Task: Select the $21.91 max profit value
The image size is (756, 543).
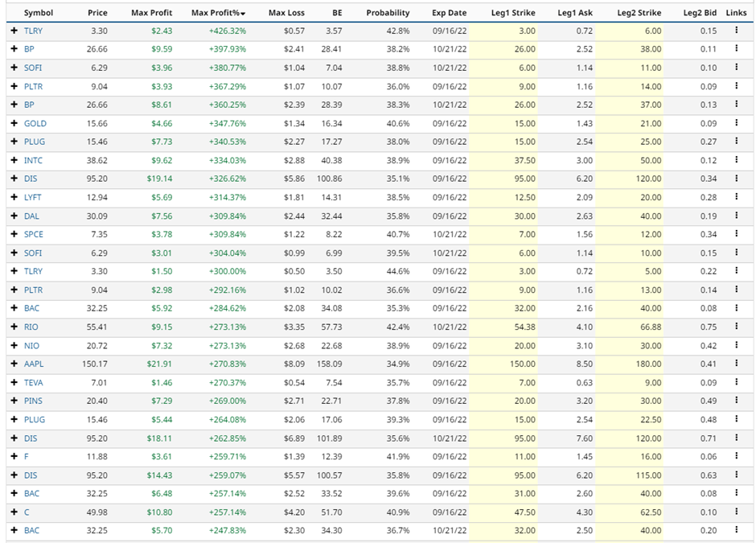Action: pos(159,364)
